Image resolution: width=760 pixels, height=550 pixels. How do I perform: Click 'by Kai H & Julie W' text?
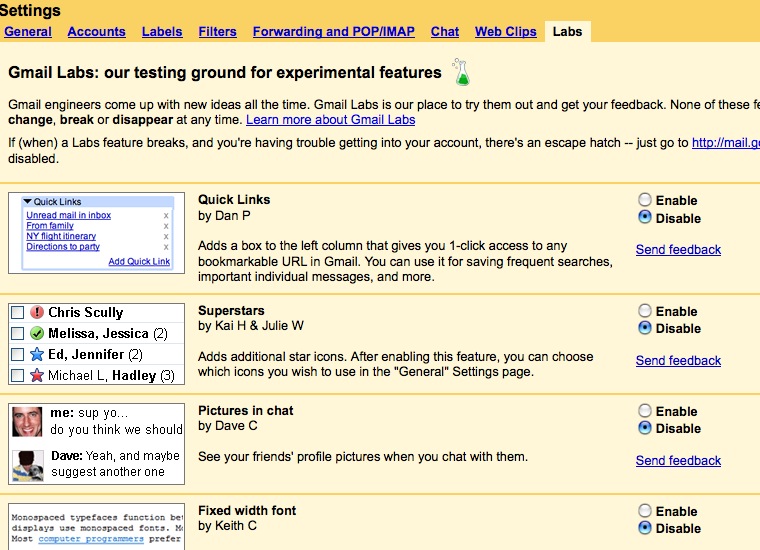click(251, 326)
